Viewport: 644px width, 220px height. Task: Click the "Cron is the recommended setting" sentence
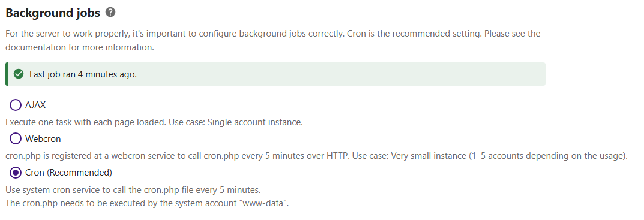click(x=414, y=33)
